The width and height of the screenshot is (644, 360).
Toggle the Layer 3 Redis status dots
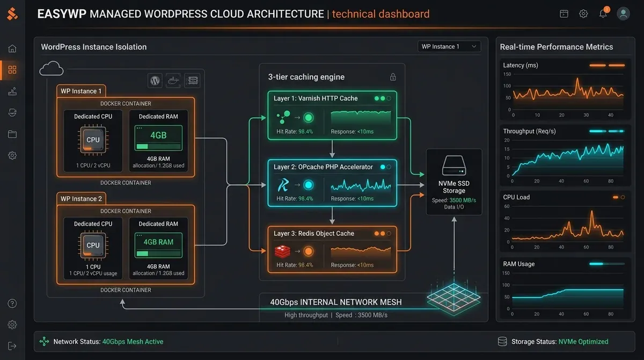(383, 234)
